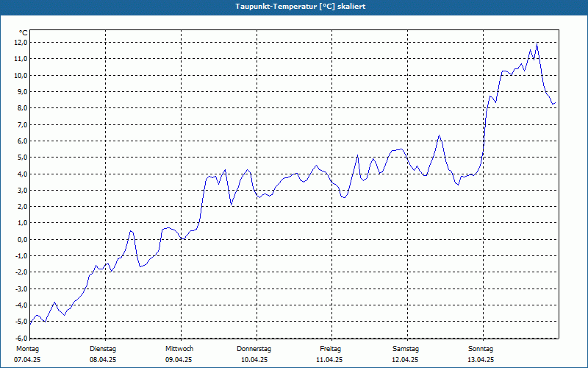Click the 7,0 axis label

[22, 124]
